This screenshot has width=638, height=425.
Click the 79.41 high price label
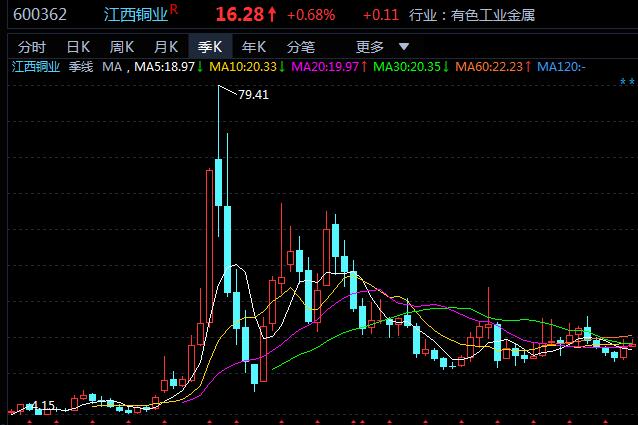pos(253,95)
